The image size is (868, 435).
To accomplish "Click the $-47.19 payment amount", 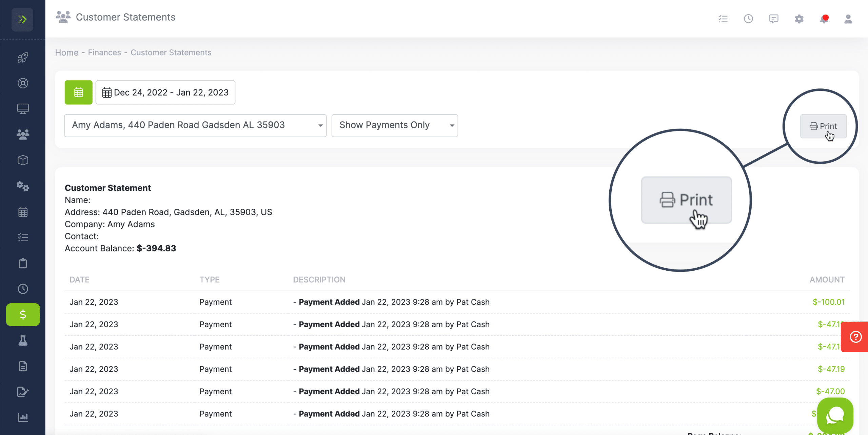I will click(831, 369).
